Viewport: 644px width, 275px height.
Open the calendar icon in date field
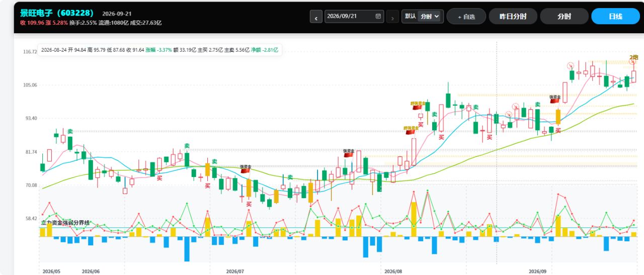point(378,16)
